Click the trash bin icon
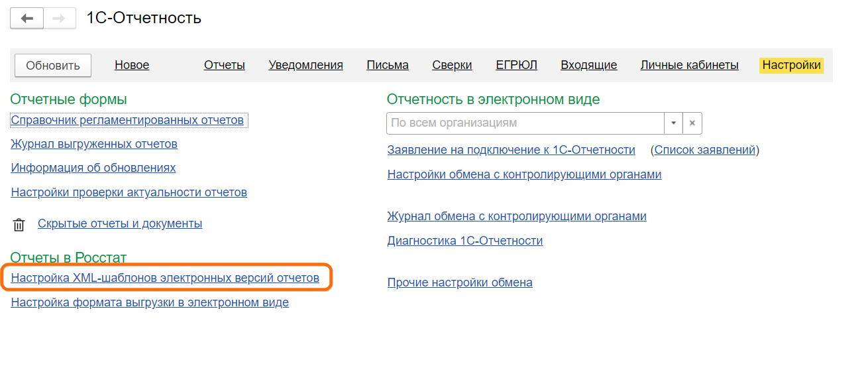Screen dimensions: 868x378 19,225
